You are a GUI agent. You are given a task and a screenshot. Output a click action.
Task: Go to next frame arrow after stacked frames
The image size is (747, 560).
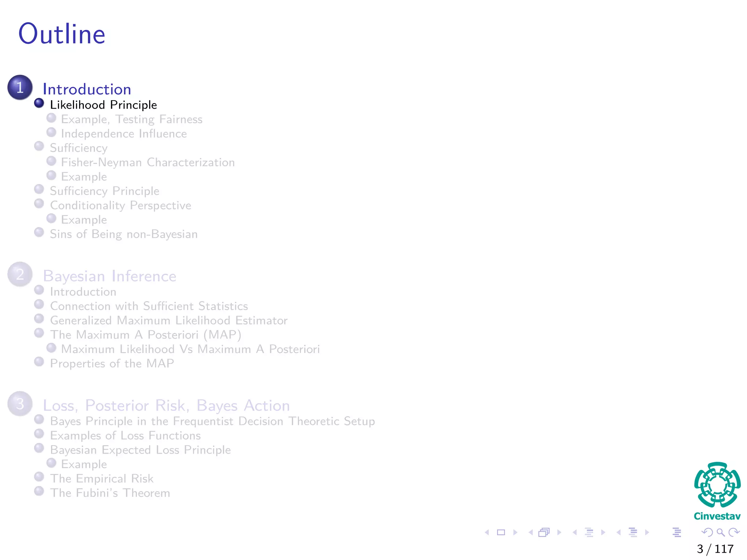559,532
